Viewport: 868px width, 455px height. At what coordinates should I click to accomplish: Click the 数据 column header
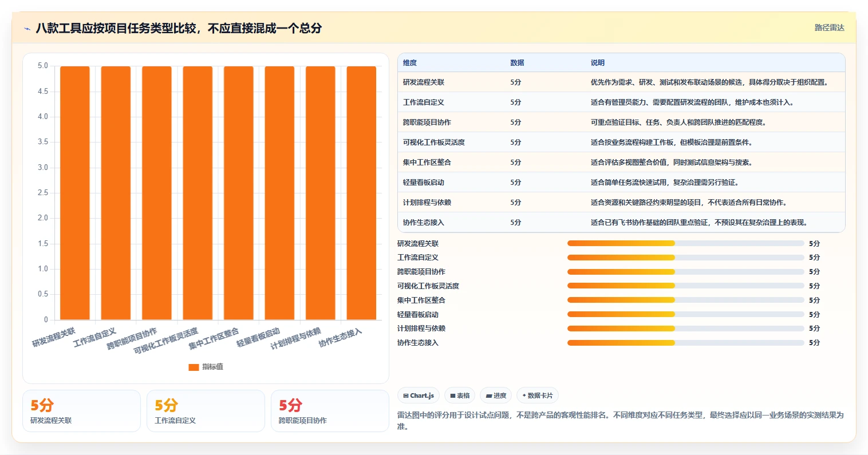[x=517, y=63]
